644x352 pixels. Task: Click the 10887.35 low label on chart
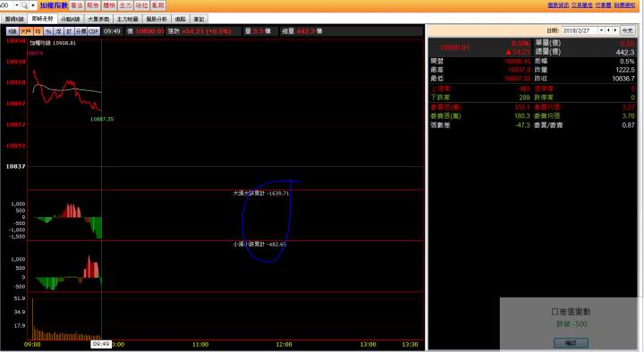coord(102,119)
